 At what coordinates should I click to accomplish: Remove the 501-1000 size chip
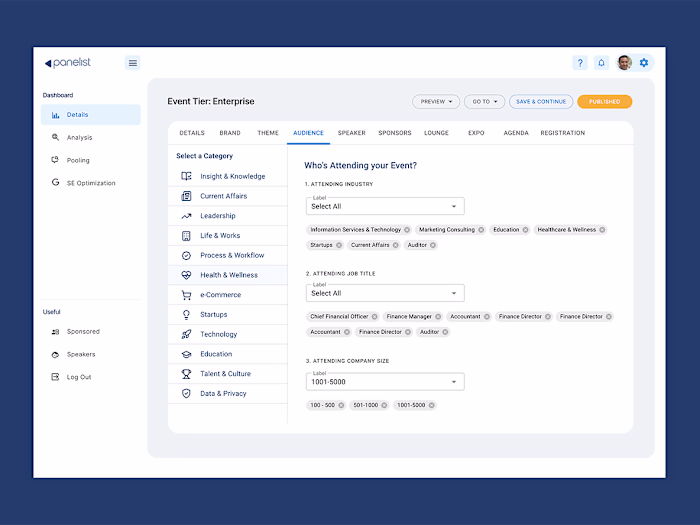pos(384,405)
